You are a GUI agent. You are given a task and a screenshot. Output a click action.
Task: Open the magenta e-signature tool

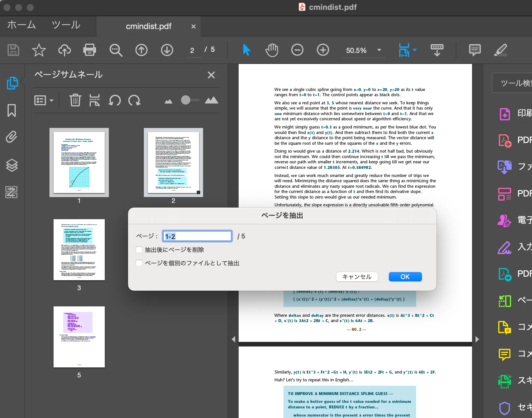[505, 221]
